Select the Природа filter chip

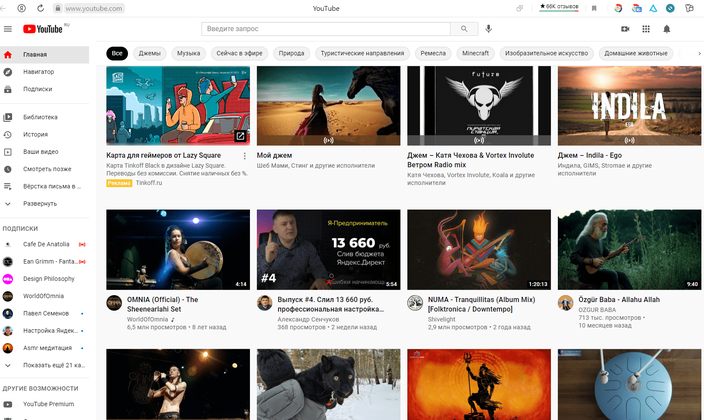(291, 53)
